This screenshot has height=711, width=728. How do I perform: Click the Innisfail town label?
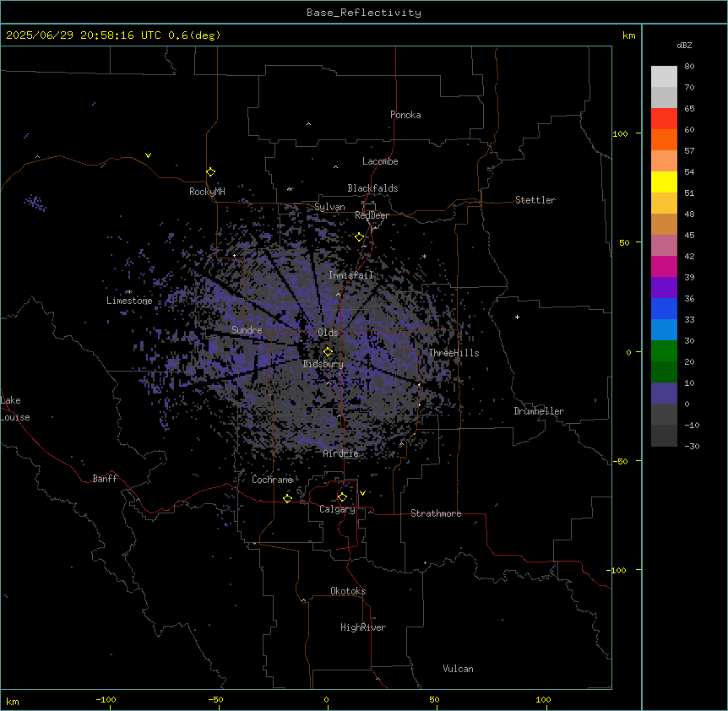tap(350, 275)
